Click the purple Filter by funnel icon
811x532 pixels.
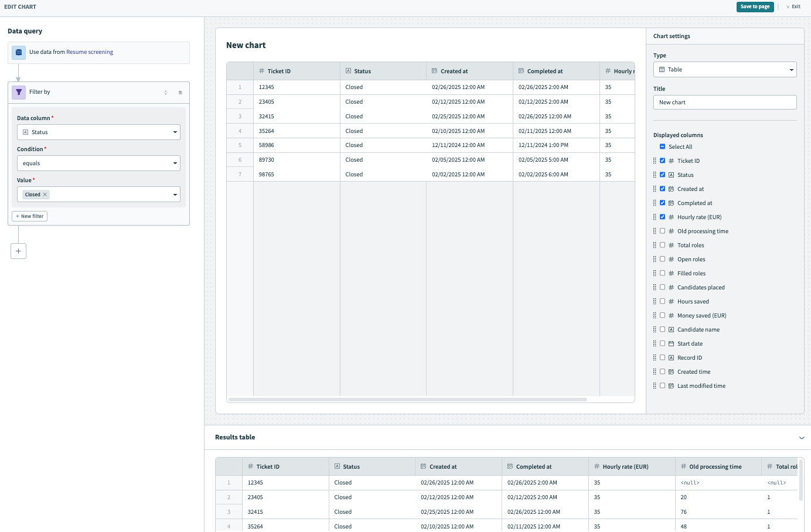click(x=19, y=92)
